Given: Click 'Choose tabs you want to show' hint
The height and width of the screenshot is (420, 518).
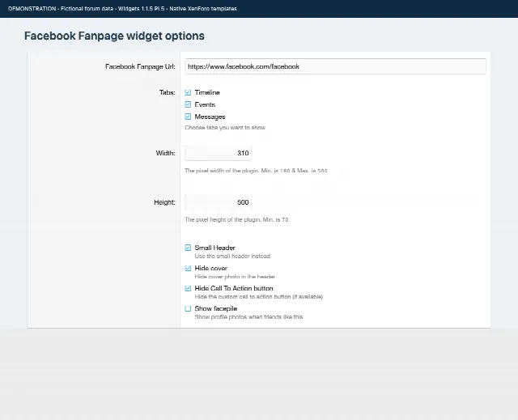Looking at the screenshot, I should [x=225, y=127].
